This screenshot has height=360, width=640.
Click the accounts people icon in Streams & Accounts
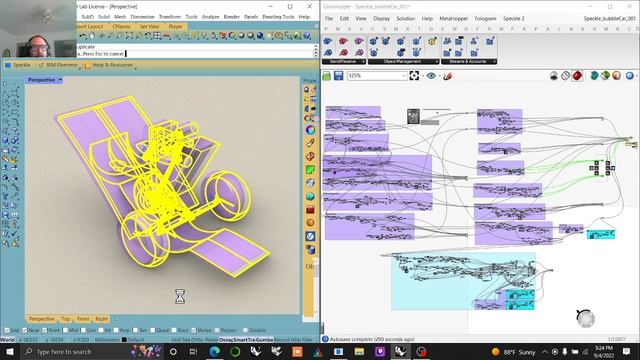[447, 41]
